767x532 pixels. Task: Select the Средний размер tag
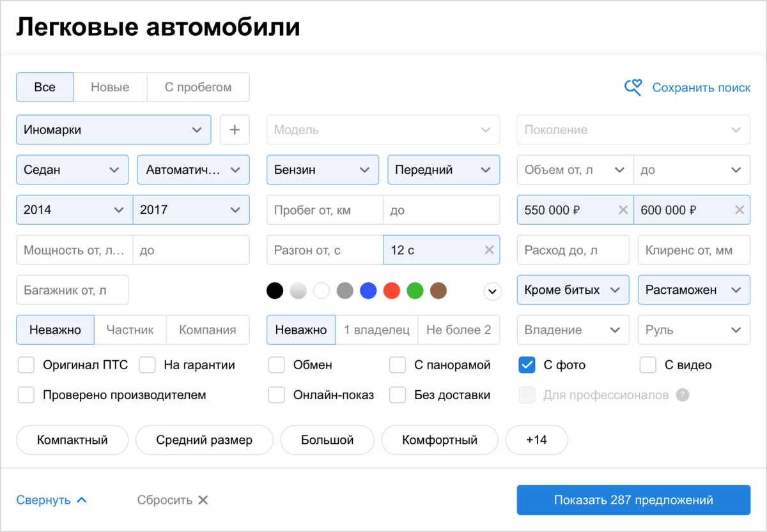[x=205, y=440]
